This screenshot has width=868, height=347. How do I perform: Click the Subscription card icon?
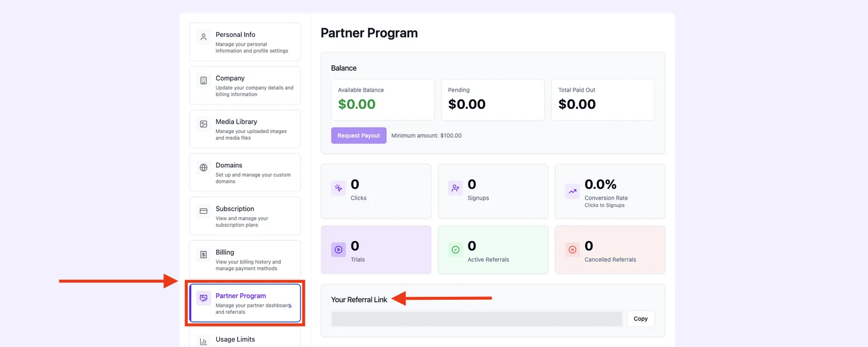[203, 211]
